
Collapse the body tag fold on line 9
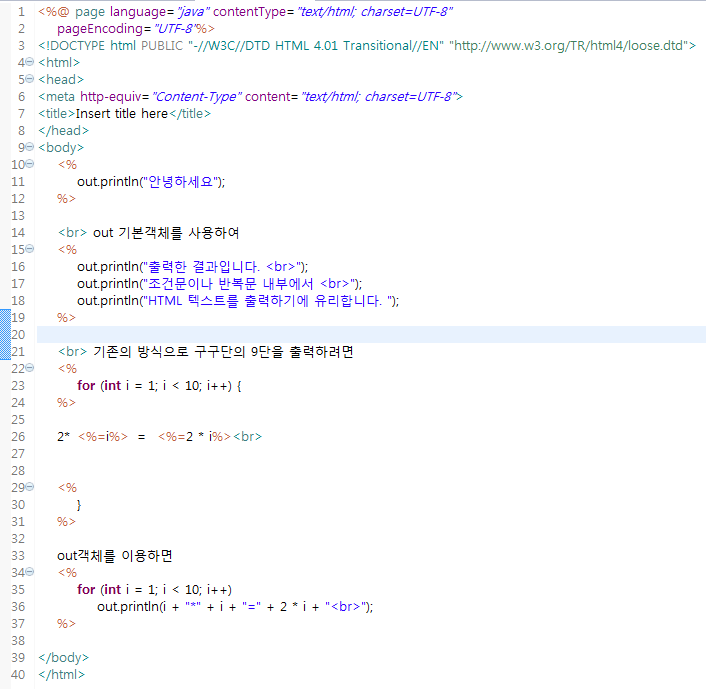pos(29,146)
